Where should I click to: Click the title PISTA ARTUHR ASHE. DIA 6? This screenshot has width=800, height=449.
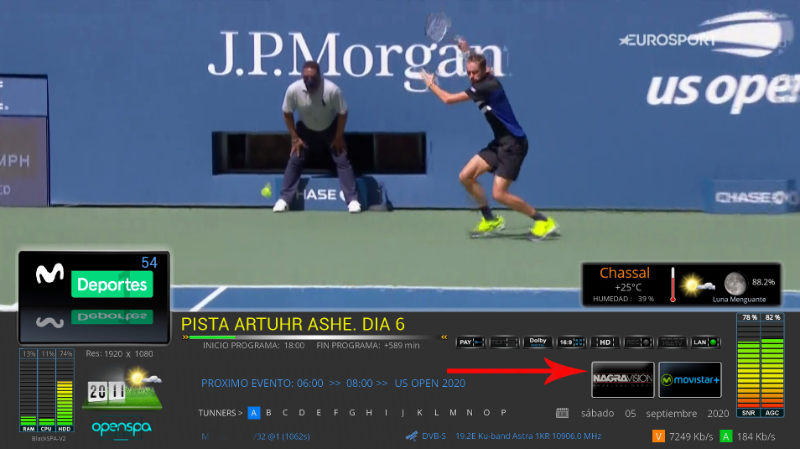click(x=293, y=325)
